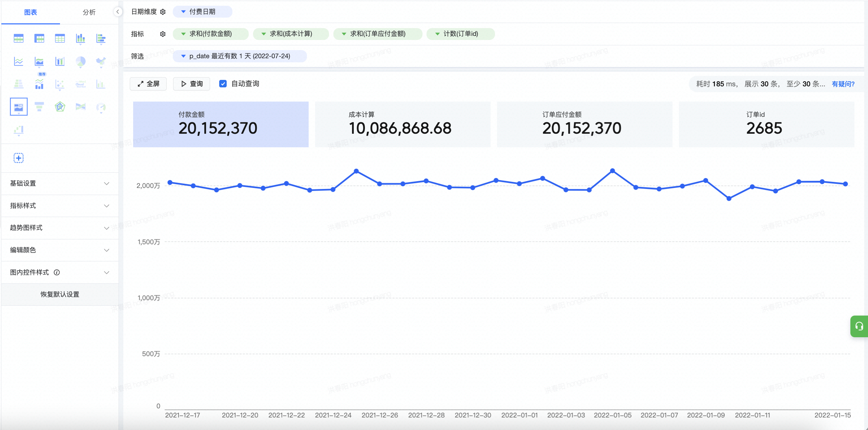
Task: Pick the area chart icon
Action: click(39, 61)
